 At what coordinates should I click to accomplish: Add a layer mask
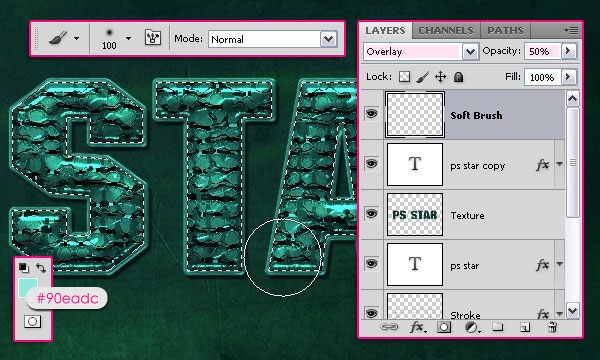point(444,327)
